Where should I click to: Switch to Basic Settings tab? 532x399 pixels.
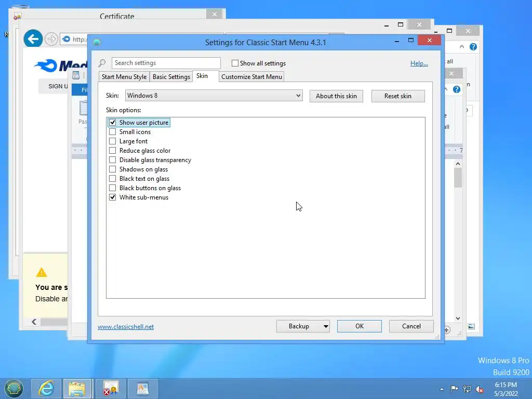click(171, 77)
